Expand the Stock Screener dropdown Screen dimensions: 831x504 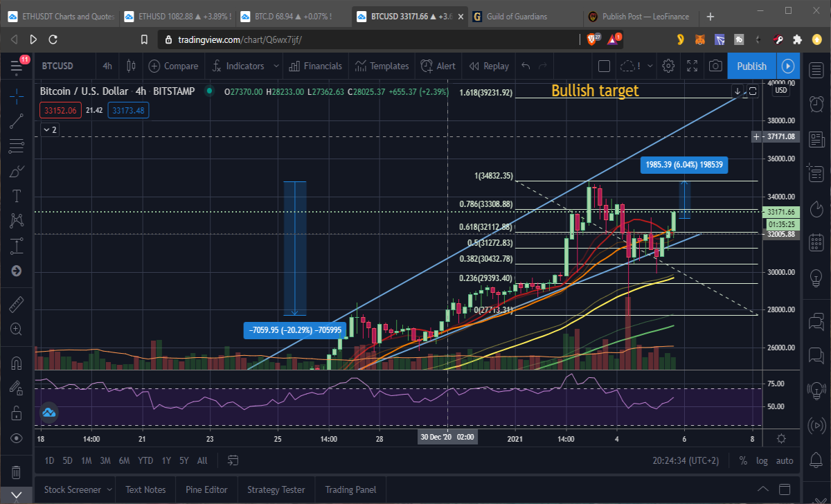[x=109, y=490]
